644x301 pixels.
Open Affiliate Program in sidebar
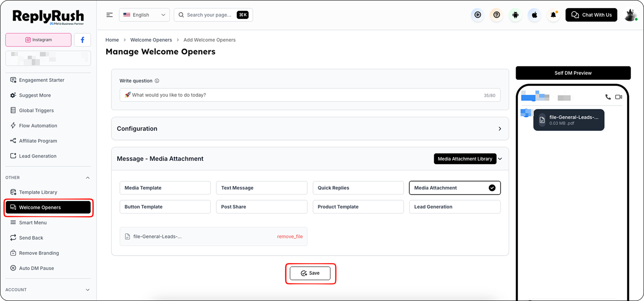point(38,141)
